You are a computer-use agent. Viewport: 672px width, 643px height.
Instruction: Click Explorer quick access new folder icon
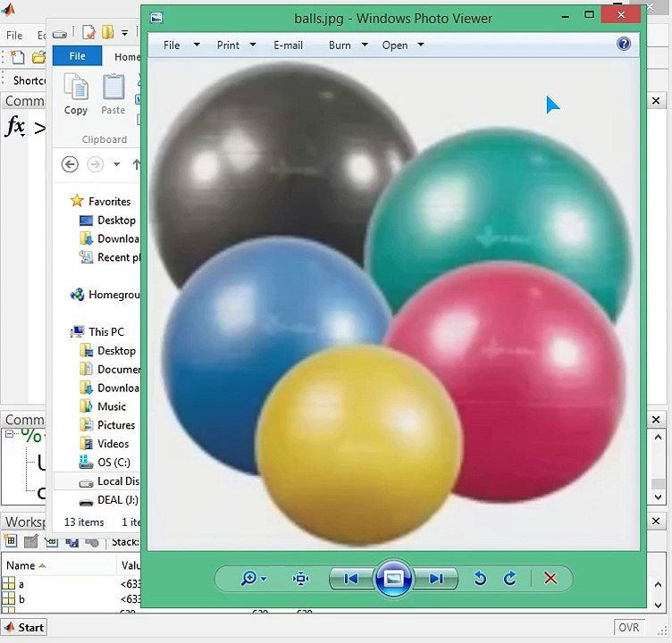107,32
